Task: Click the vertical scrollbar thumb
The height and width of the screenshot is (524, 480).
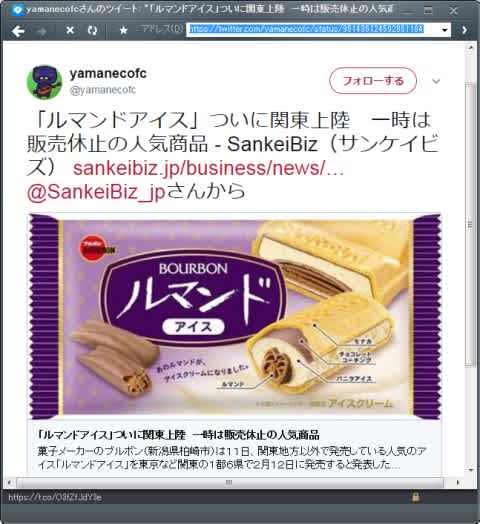Action: coord(470,224)
